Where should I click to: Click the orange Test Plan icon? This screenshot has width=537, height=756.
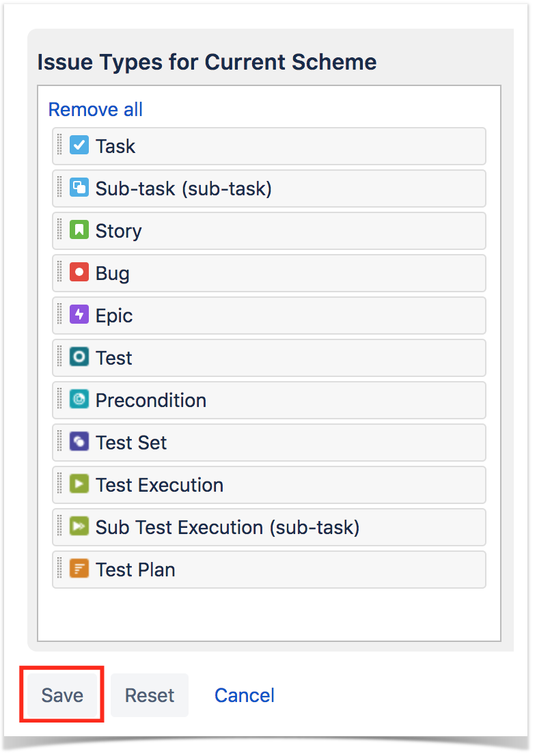79,569
